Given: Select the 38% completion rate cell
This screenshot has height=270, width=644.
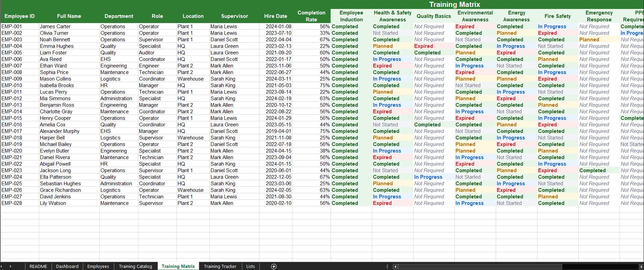Looking at the screenshot, I should (311, 151).
